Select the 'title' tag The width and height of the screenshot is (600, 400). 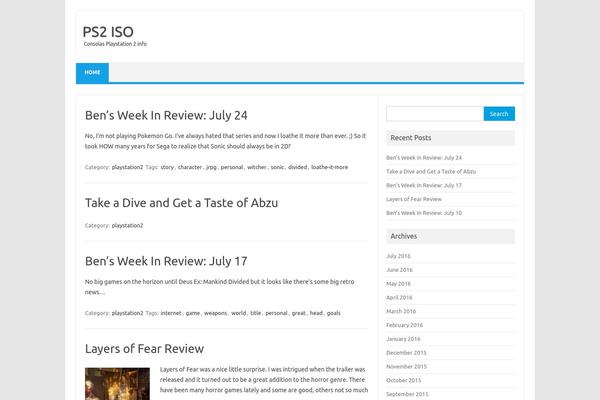click(256, 313)
